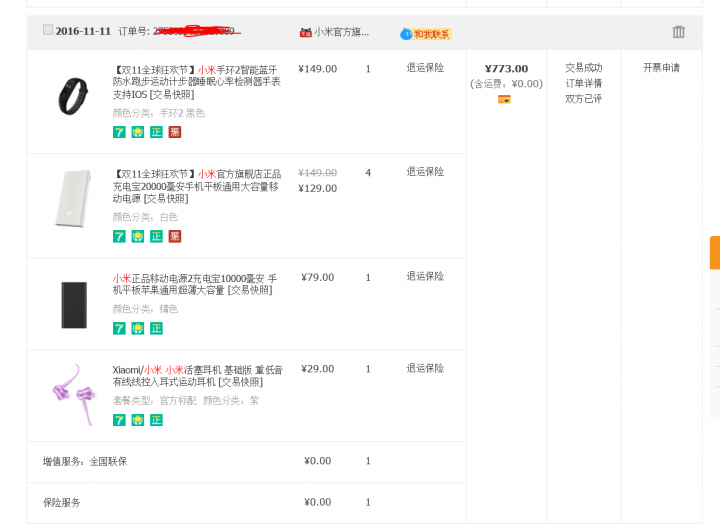Screen dimensions: 720x530
Task: Click the 颜色分类: 手环2 黑色 variant text
Action: coord(159,113)
